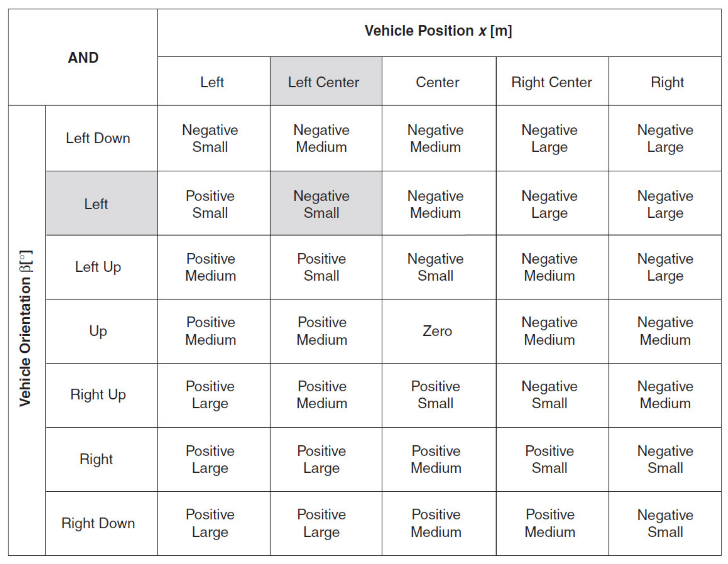
Task: Select the "Right" vehicle position column header
Action: pos(667,82)
